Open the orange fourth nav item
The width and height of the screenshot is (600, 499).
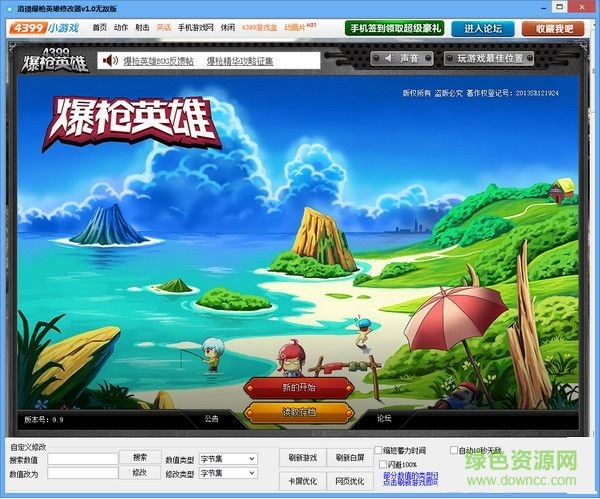(x=164, y=28)
